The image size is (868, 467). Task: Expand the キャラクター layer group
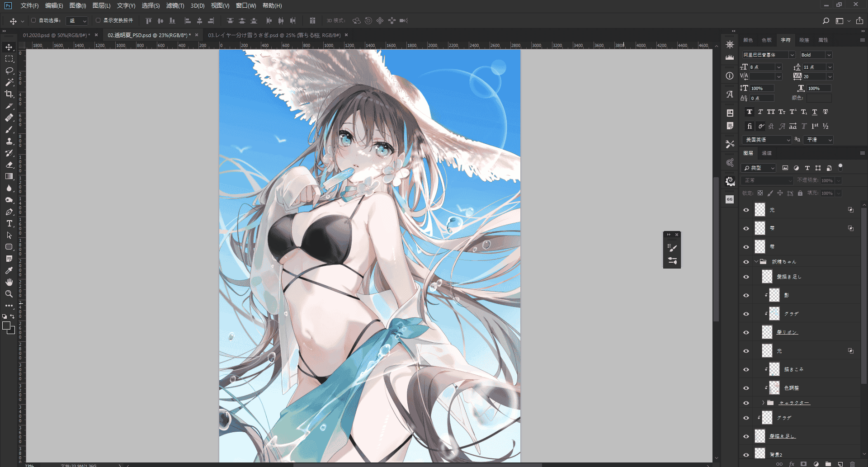[763, 403]
